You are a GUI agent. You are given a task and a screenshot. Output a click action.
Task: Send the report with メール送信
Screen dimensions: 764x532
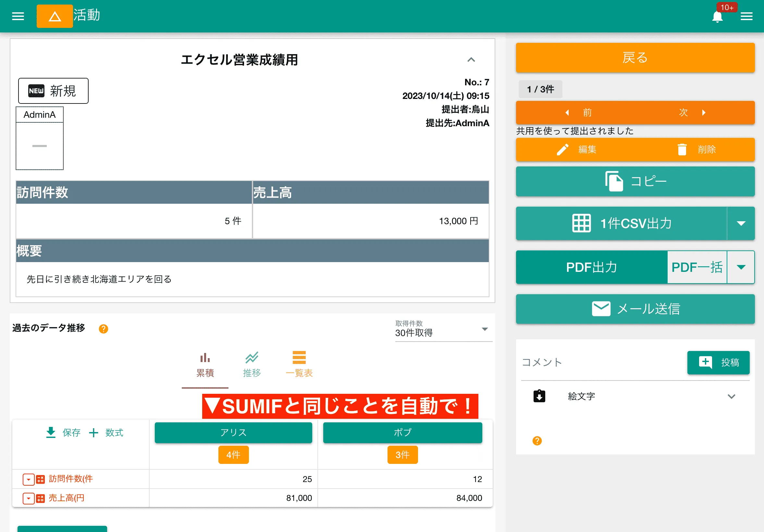635,309
